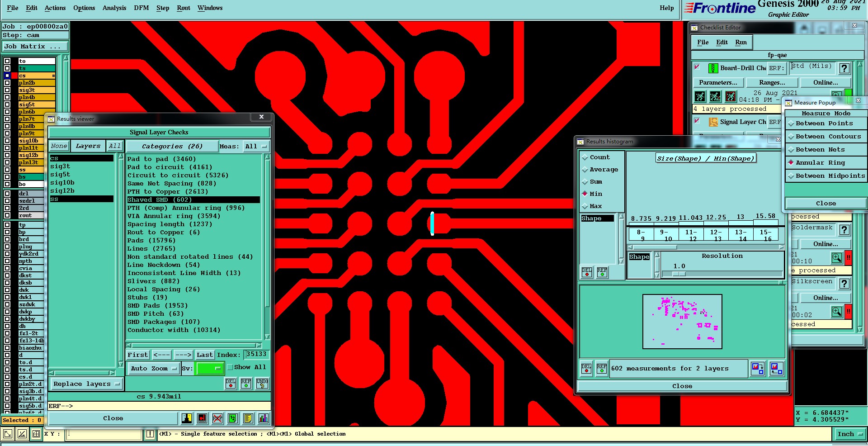Click the question mark help for Board-Drill check
The width and height of the screenshot is (868, 446).
pos(844,68)
